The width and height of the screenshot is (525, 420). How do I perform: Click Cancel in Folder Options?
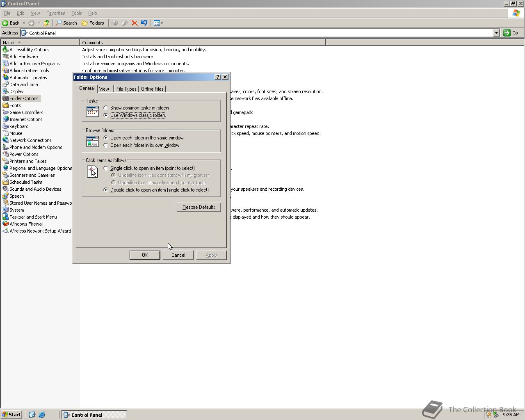178,255
